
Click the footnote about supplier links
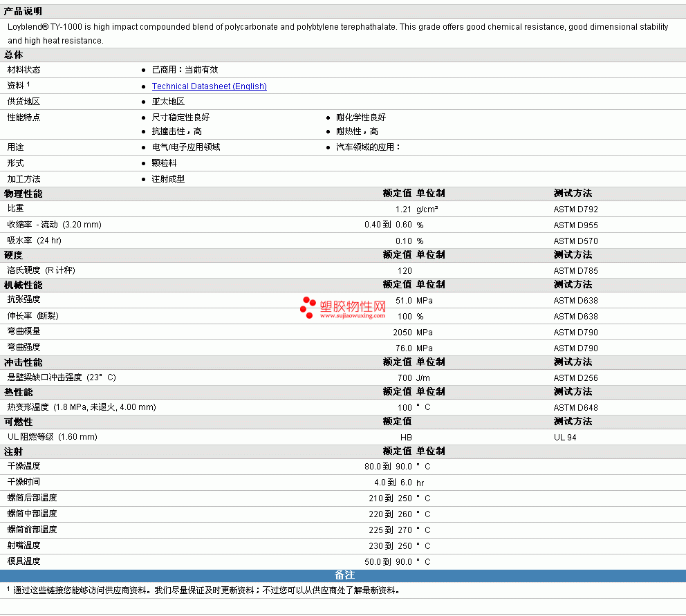tap(203, 590)
